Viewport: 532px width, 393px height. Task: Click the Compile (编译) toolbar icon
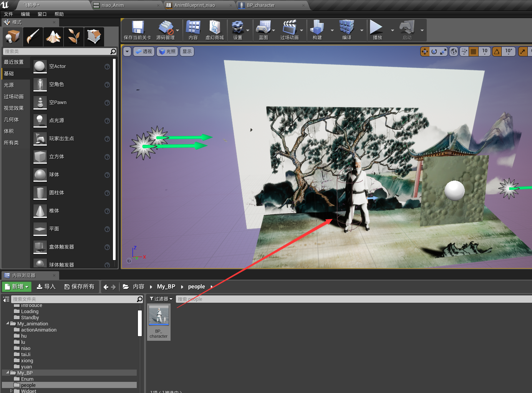(347, 30)
